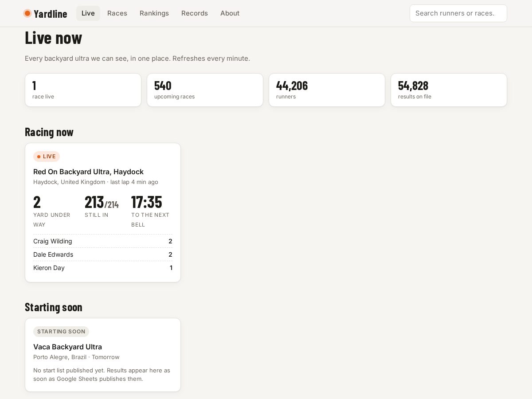Open the Races nav tab
The height and width of the screenshot is (399, 532).
[x=117, y=13]
